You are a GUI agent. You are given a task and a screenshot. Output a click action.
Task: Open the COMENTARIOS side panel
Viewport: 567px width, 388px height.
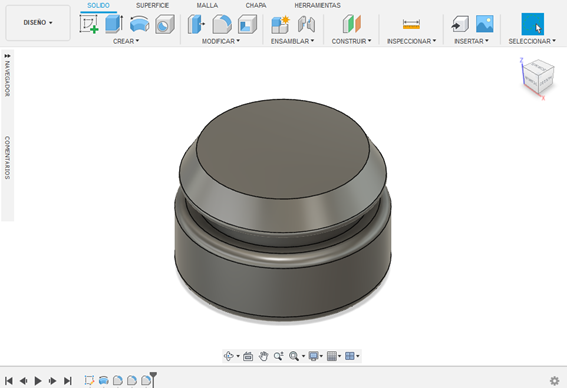point(7,158)
